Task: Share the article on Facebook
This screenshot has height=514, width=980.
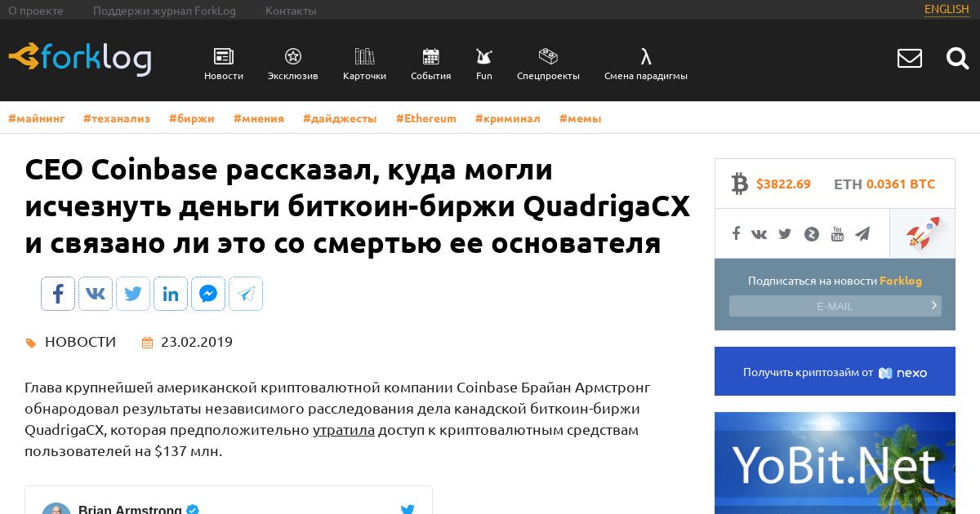Action: click(x=58, y=294)
